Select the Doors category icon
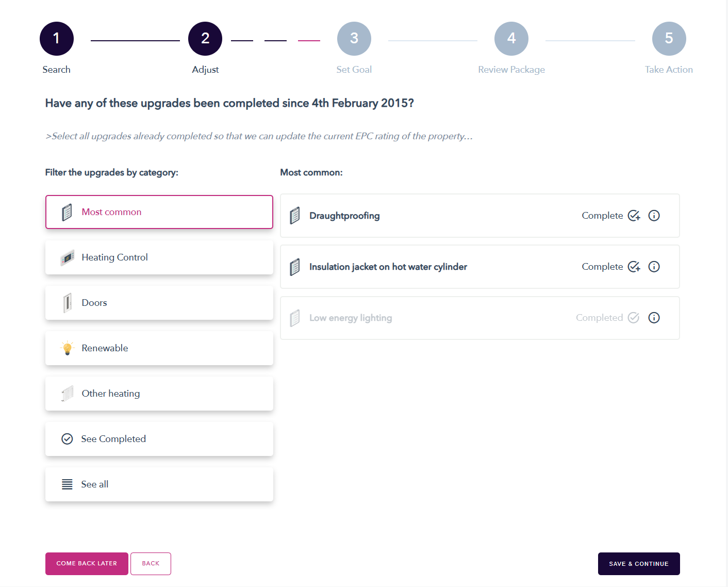Image resolution: width=728 pixels, height=587 pixels. tap(67, 303)
